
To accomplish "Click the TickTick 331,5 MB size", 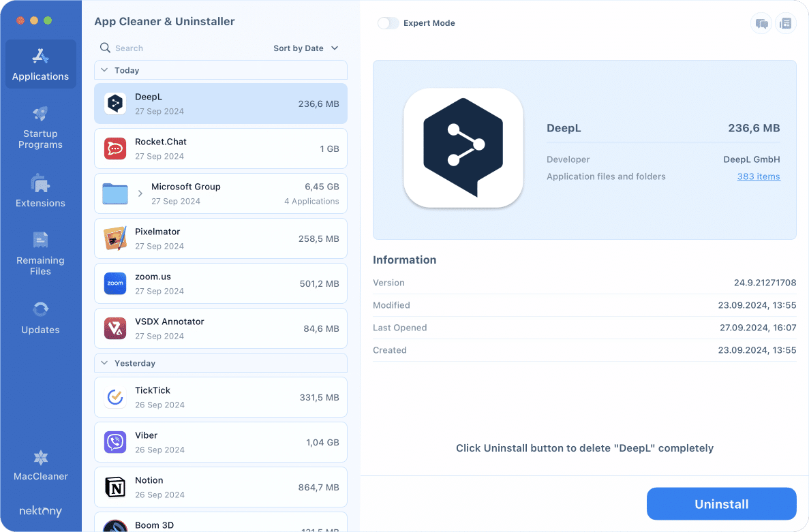I will click(x=320, y=397).
